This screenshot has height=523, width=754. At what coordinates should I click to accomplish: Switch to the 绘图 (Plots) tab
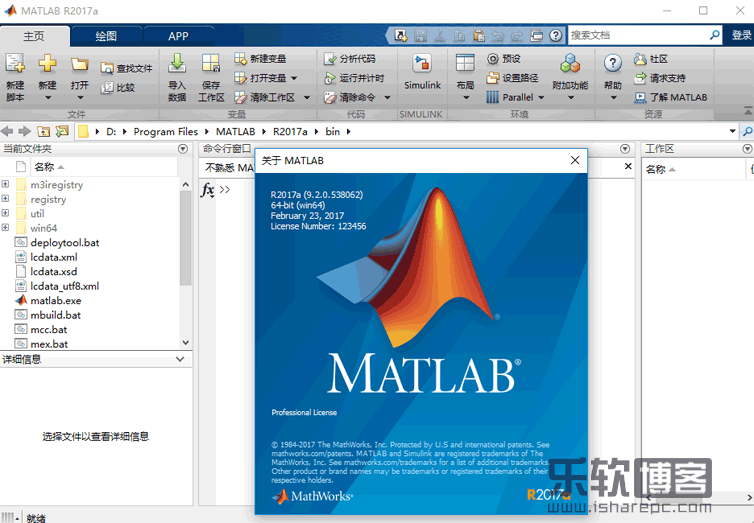click(105, 36)
